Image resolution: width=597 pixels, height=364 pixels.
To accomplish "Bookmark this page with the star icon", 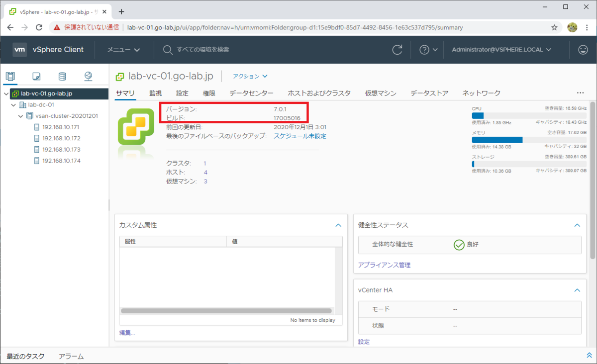I will 554,27.
